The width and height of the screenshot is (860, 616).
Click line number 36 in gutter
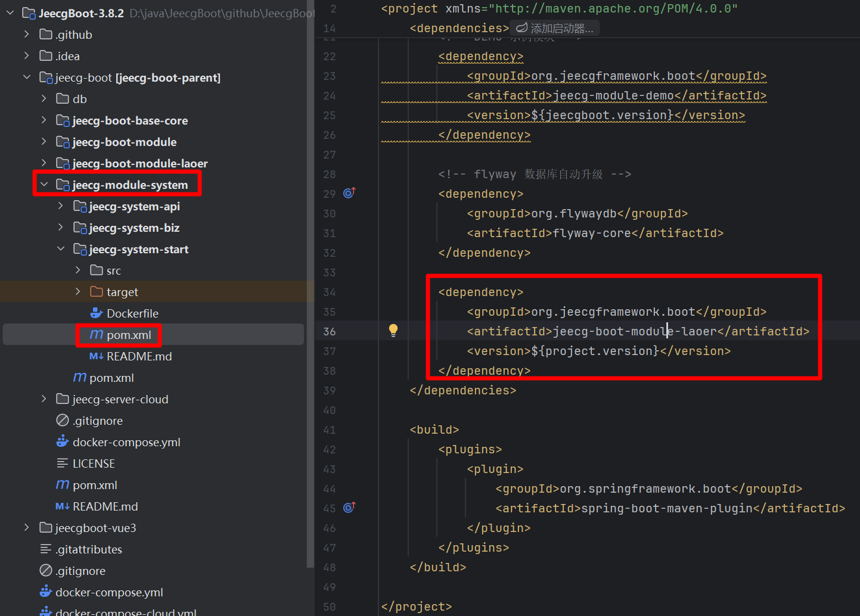click(330, 331)
